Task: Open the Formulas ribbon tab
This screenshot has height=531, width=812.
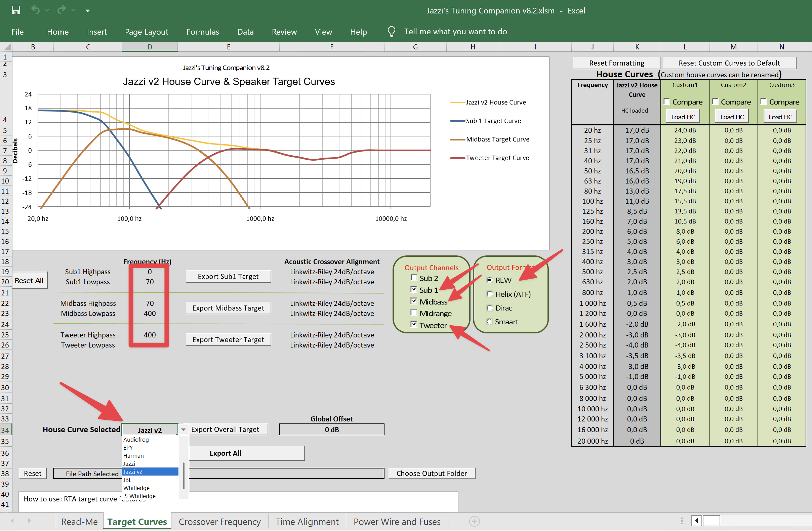Action: coord(203,32)
